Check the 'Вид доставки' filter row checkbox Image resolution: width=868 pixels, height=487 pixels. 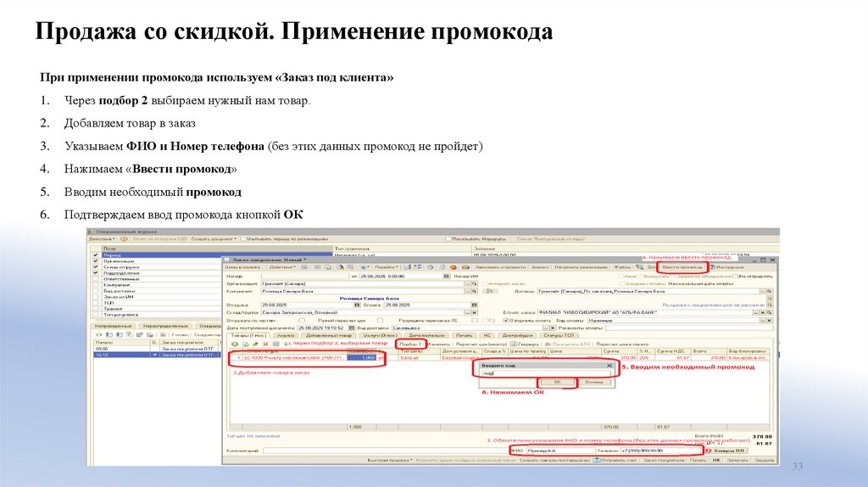[96, 290]
